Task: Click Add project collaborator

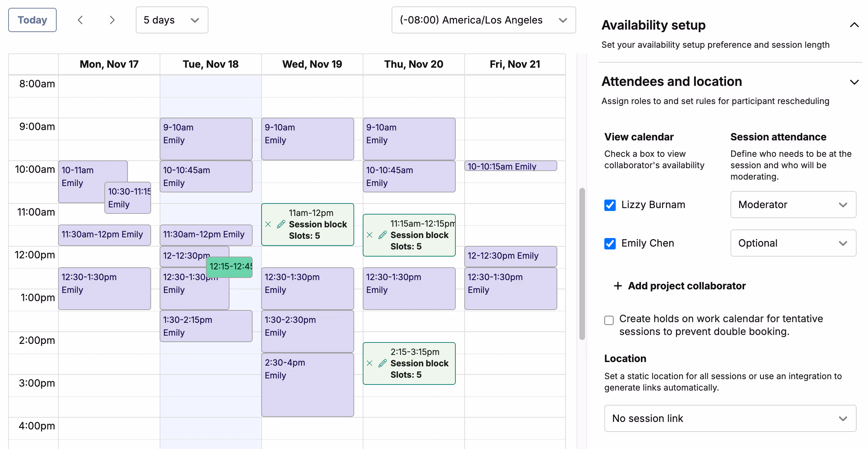Action: pyautogui.click(x=680, y=286)
